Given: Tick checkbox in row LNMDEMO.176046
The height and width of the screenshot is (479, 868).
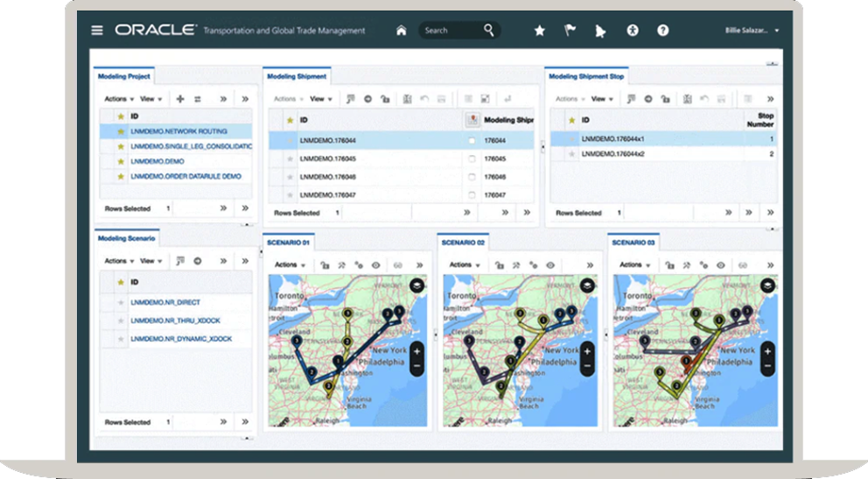Looking at the screenshot, I should pyautogui.click(x=472, y=177).
